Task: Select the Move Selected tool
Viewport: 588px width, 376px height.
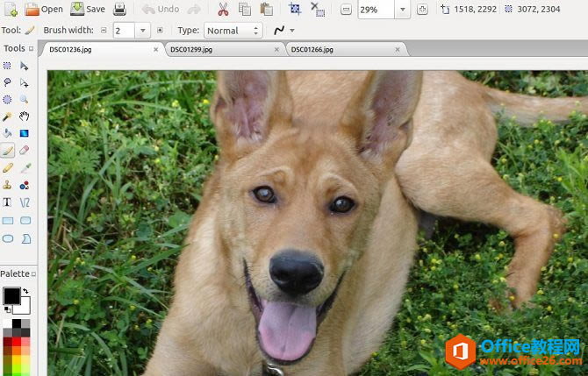Action: coord(25,66)
